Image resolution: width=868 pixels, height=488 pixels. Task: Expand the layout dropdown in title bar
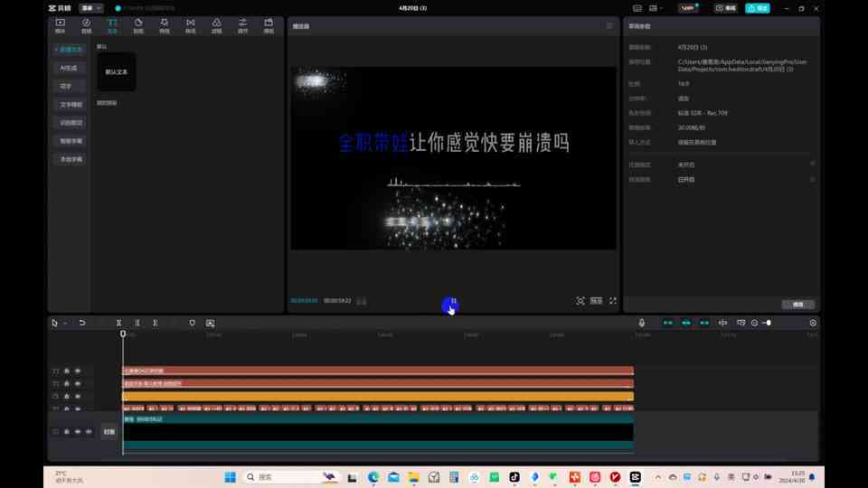656,8
